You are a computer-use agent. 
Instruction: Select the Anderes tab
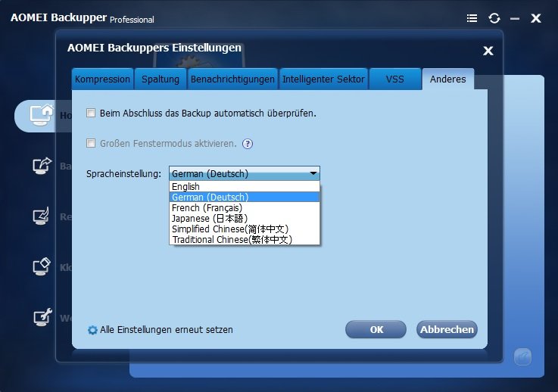(x=447, y=79)
